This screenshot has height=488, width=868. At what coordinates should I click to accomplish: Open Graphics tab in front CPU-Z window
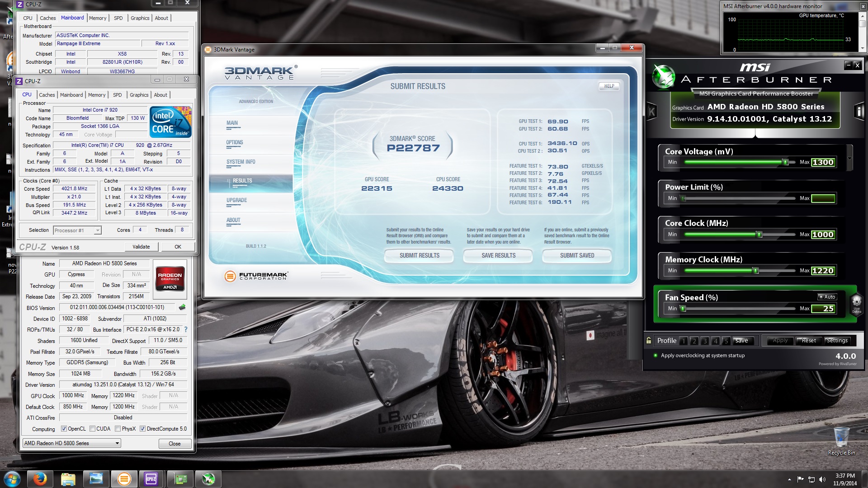tap(139, 95)
